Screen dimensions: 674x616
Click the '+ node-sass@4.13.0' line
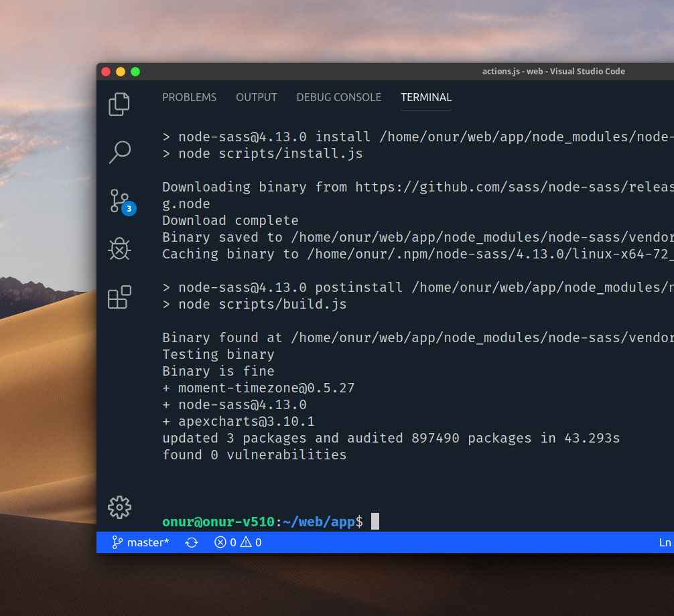(234, 404)
